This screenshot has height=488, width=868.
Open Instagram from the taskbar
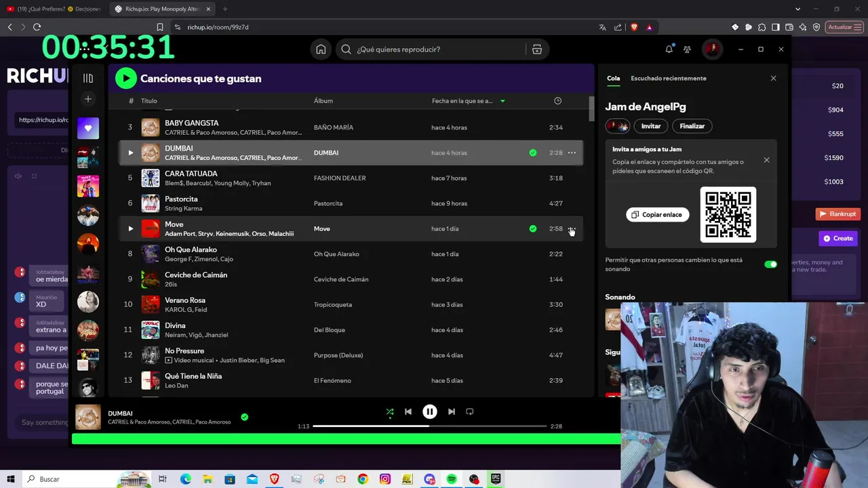pyautogui.click(x=384, y=479)
